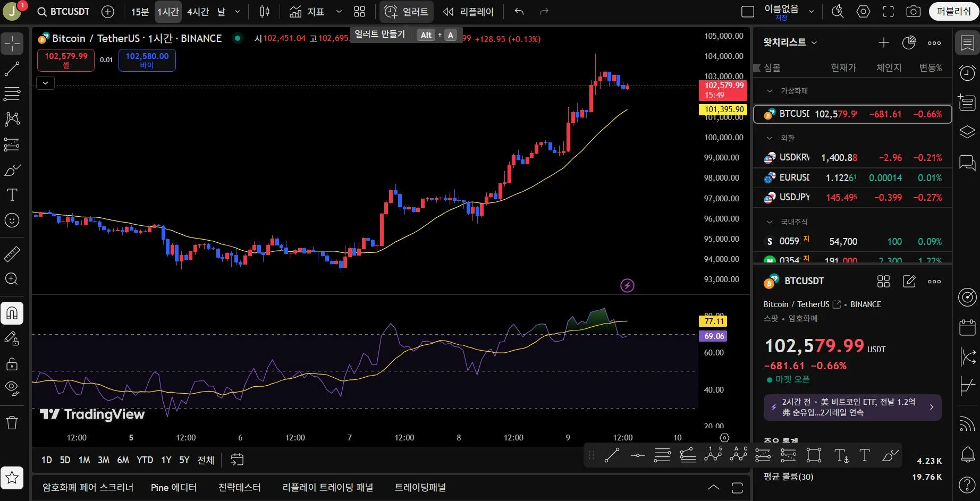This screenshot has width=980, height=501.
Task: Collapse the 외환 watchlist section
Action: point(770,138)
